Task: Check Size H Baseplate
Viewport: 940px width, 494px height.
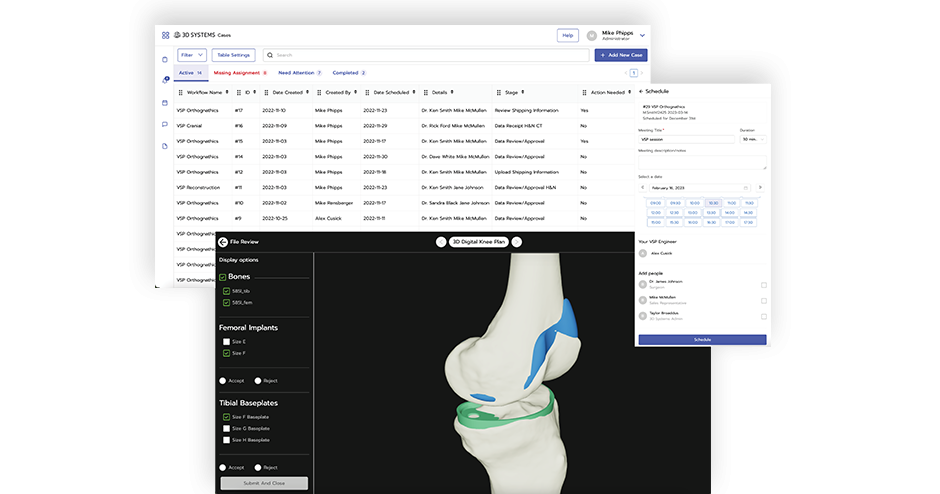Action: click(227, 440)
